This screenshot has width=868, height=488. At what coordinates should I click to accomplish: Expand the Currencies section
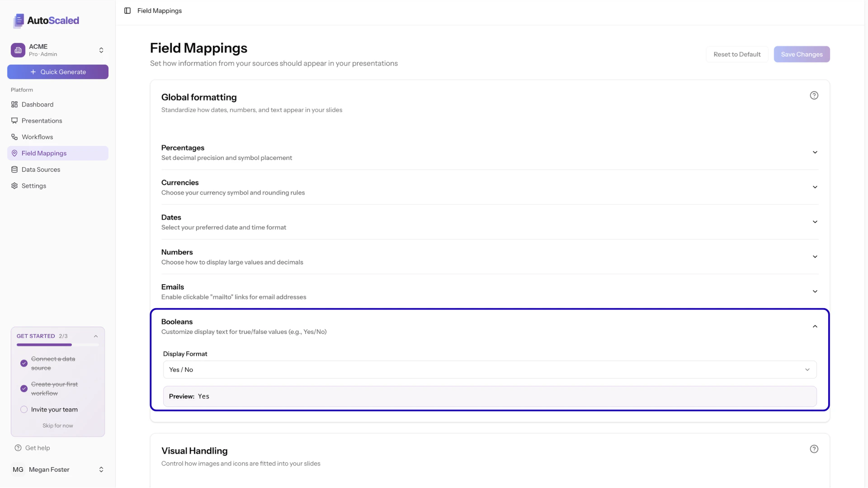[815, 187]
